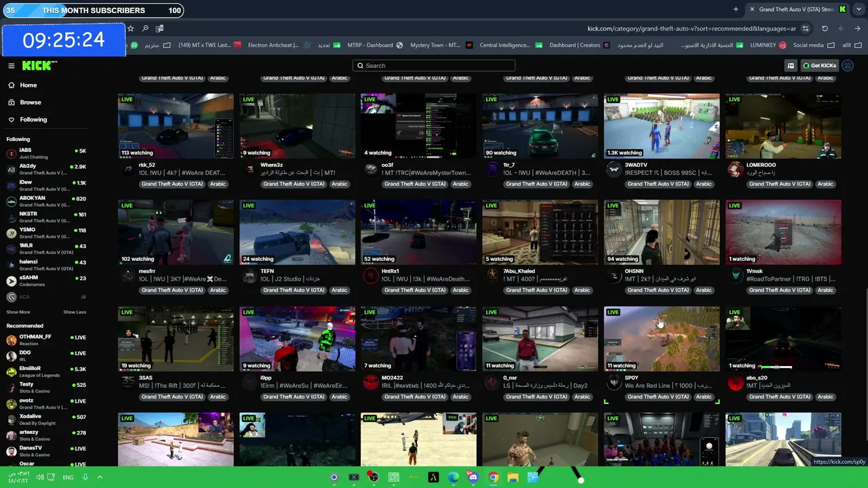Bookmark this page with star icon
Screen dimensions: 868x488
click(131, 28)
